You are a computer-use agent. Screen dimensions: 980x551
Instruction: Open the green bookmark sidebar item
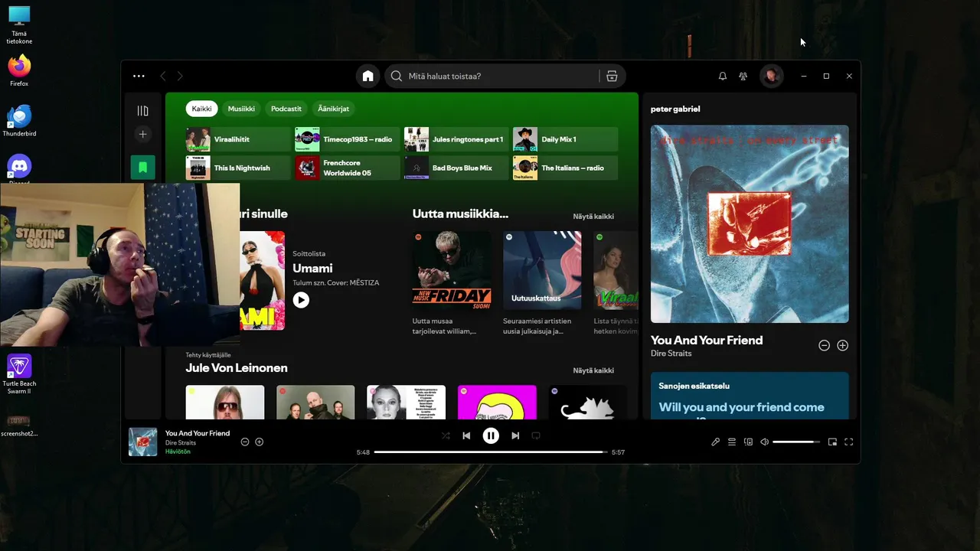click(142, 167)
